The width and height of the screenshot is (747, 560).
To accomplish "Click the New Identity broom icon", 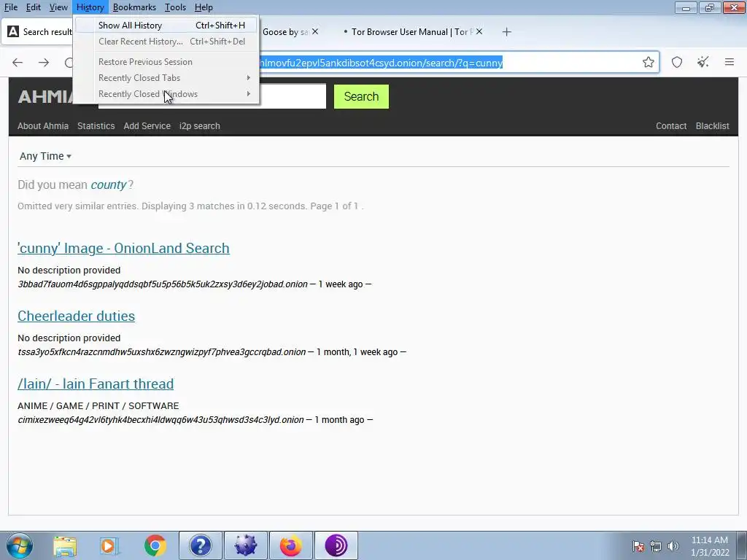I will pyautogui.click(x=703, y=63).
